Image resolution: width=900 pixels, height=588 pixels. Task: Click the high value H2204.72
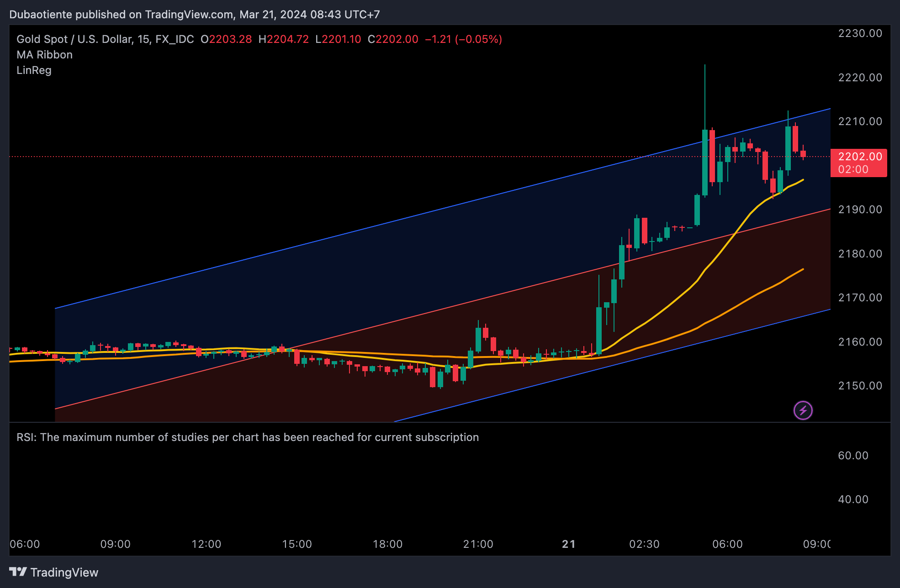click(284, 39)
